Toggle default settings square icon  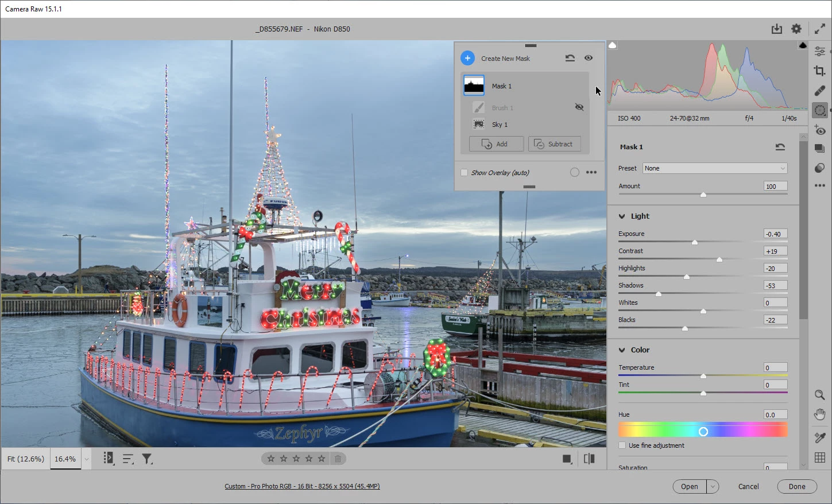pyautogui.click(x=567, y=459)
